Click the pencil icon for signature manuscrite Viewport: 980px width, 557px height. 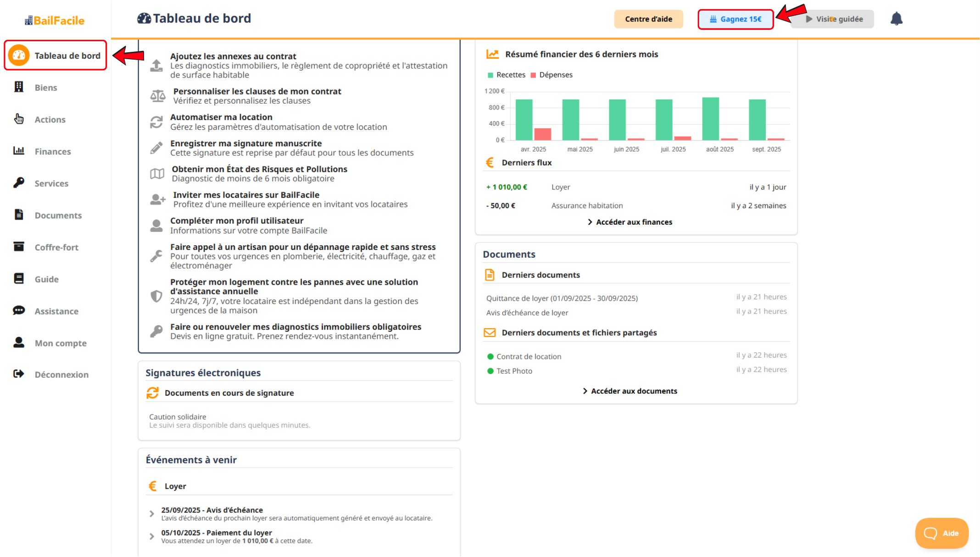[156, 148]
